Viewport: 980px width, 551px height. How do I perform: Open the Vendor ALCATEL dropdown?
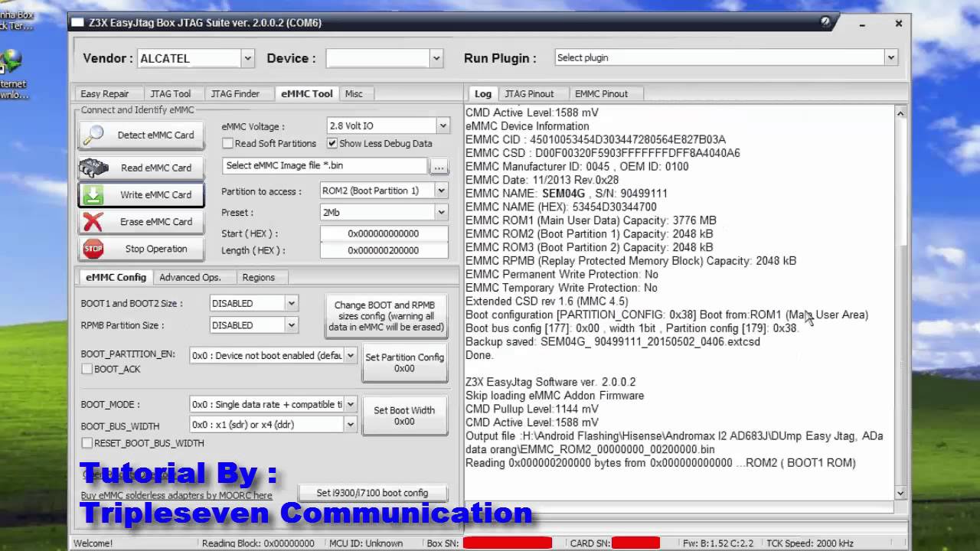tap(247, 58)
